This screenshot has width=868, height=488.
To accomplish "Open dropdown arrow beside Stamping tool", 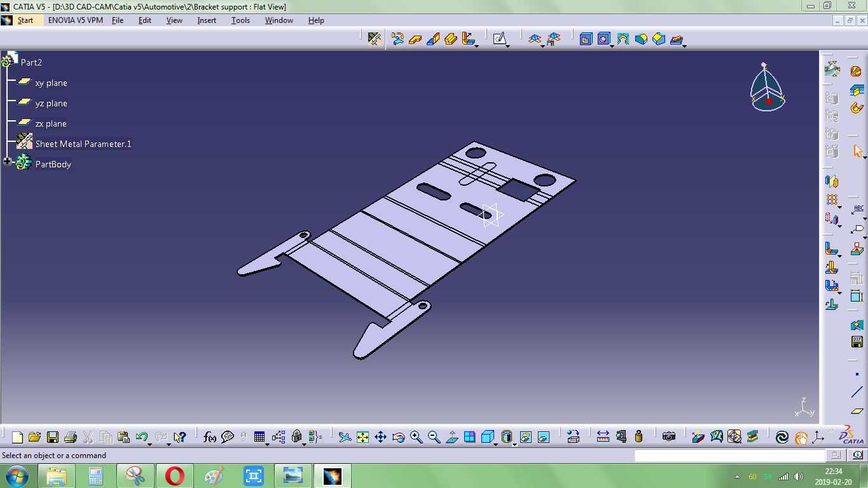I will 685,46.
